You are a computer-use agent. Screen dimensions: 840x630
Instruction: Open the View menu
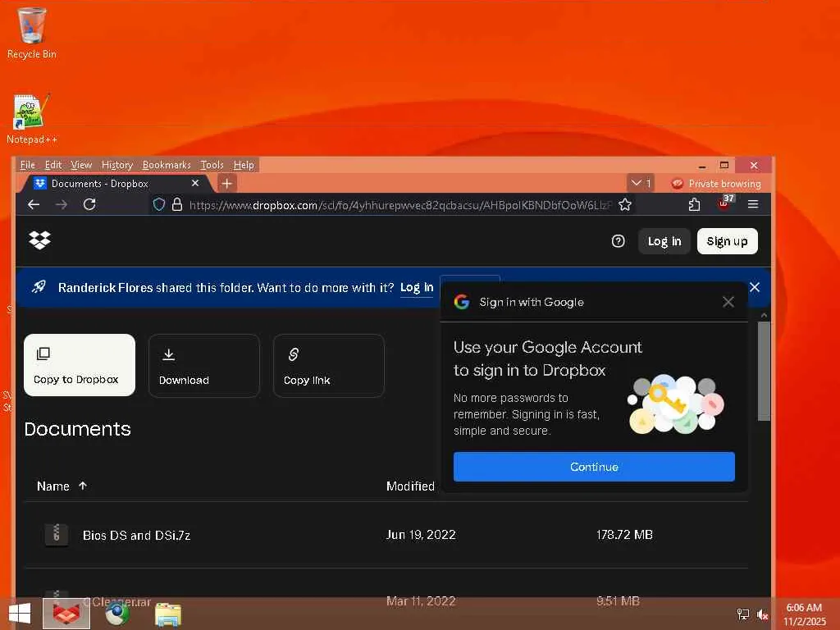tap(81, 165)
